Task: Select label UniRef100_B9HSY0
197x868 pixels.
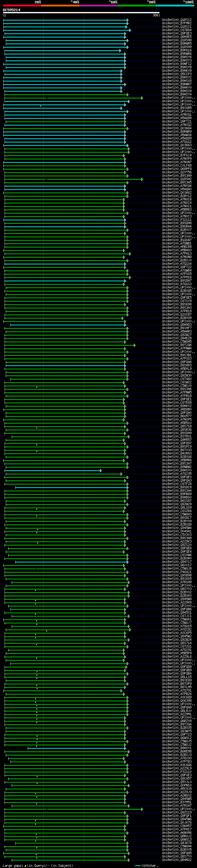Action: 177,470
